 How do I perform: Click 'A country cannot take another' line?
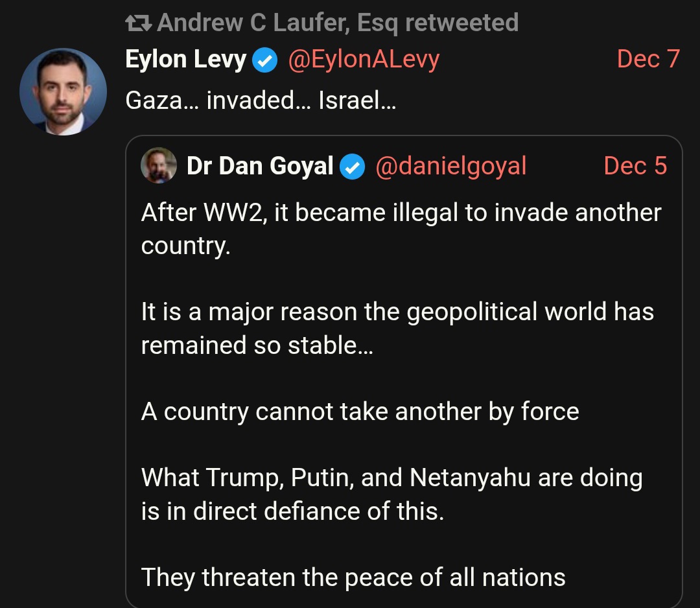click(360, 411)
